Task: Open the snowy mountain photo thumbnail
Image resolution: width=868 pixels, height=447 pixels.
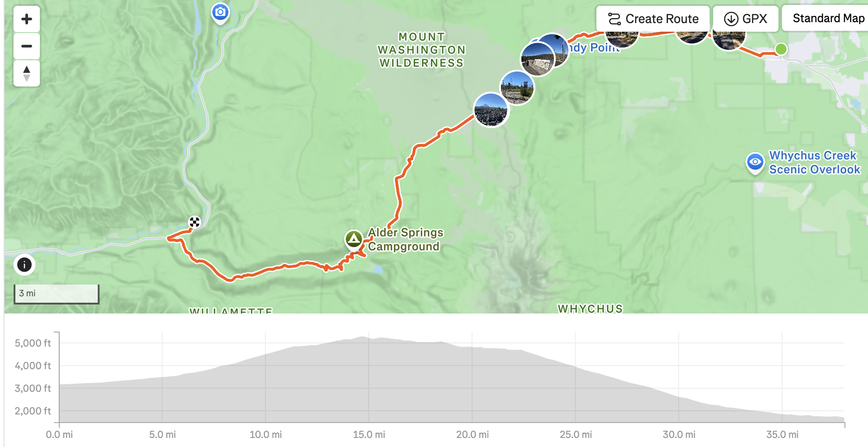Action: (491, 110)
